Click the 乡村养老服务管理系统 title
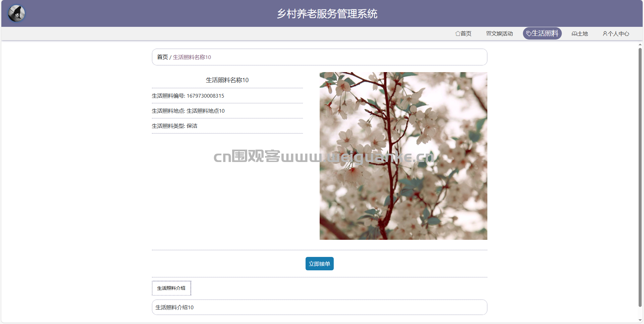This screenshot has width=644, height=324. coord(327,14)
